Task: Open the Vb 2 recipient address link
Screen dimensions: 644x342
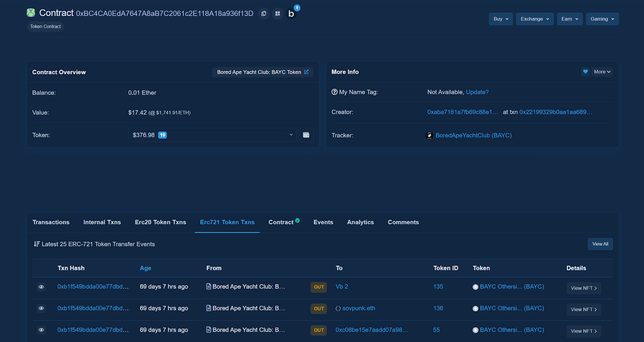Action: 342,287
